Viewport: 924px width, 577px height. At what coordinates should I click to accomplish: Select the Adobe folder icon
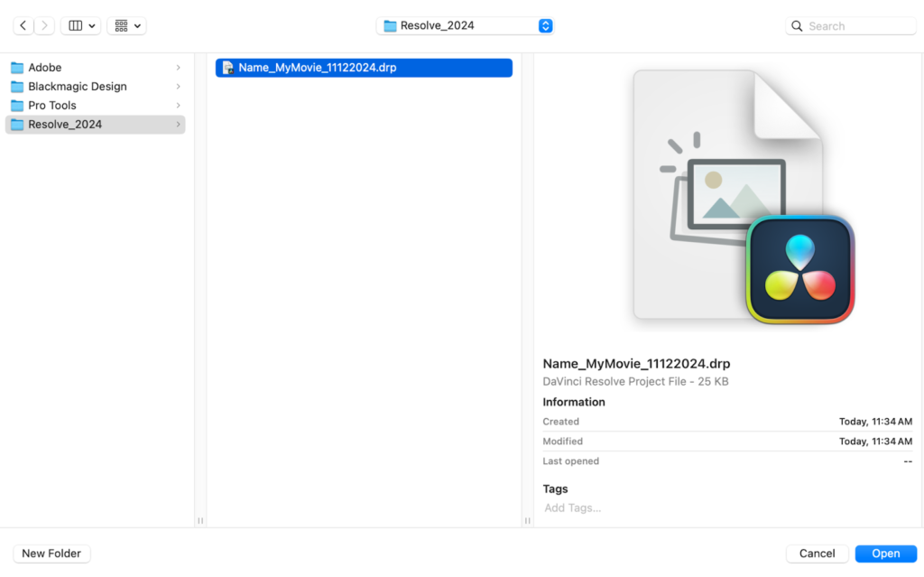[x=17, y=68]
